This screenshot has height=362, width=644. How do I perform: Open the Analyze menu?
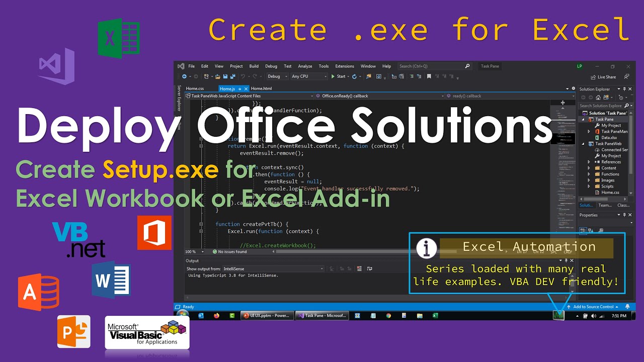tap(305, 66)
